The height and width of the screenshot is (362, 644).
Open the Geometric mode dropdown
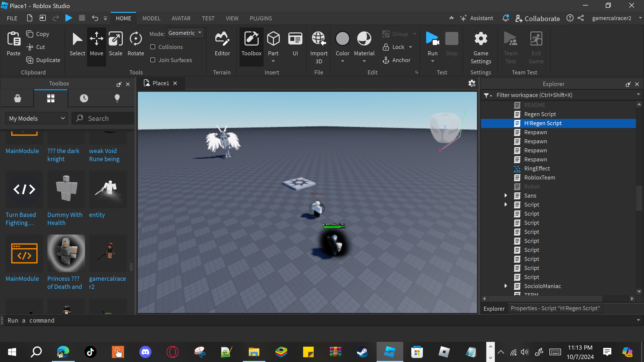pos(185,33)
